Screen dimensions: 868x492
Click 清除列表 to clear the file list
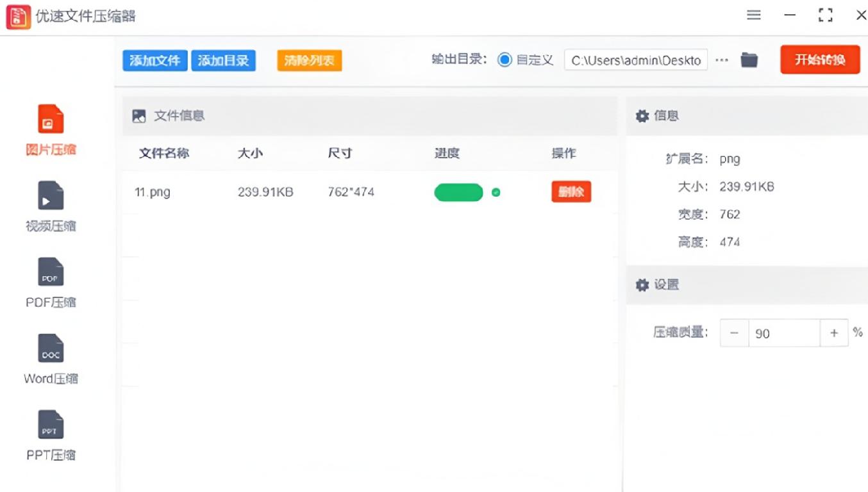coord(309,59)
